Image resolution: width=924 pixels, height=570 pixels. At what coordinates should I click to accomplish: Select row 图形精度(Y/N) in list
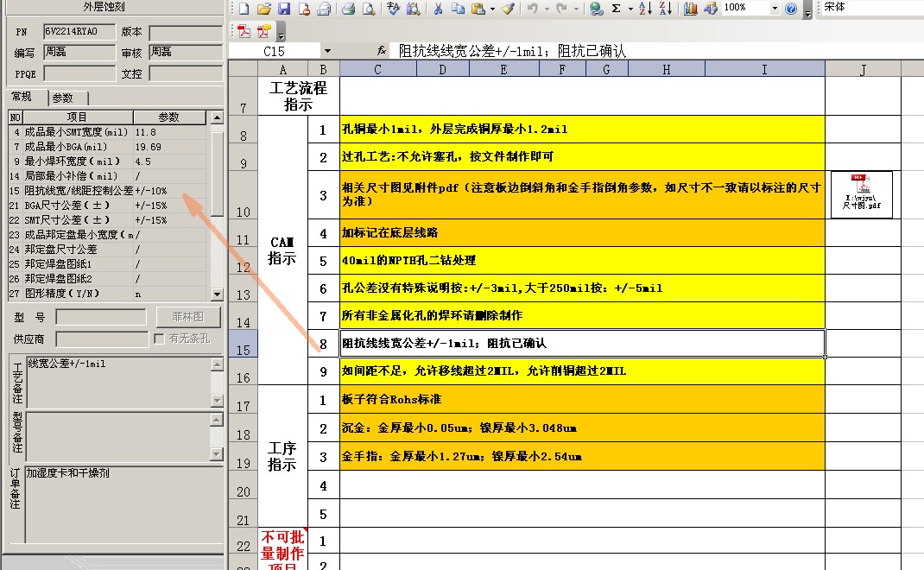click(107, 293)
